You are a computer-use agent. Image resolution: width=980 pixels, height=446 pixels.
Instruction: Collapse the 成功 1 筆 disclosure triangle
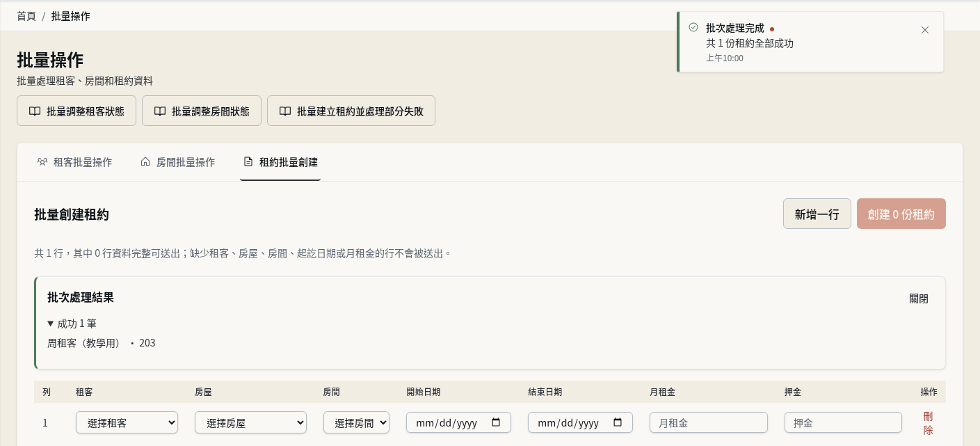click(51, 324)
